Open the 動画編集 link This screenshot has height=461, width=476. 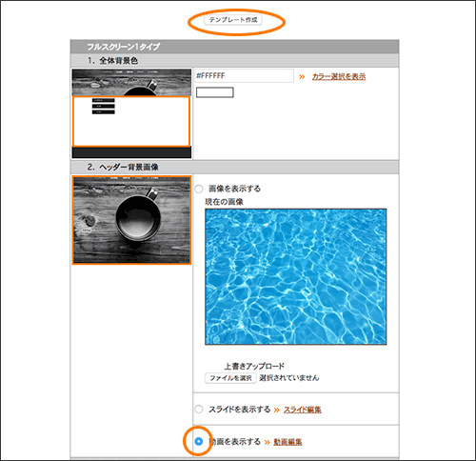coord(288,442)
